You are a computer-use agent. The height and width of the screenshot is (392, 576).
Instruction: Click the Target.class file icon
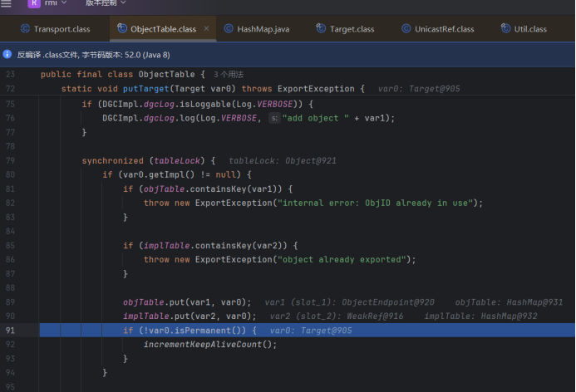pos(321,29)
